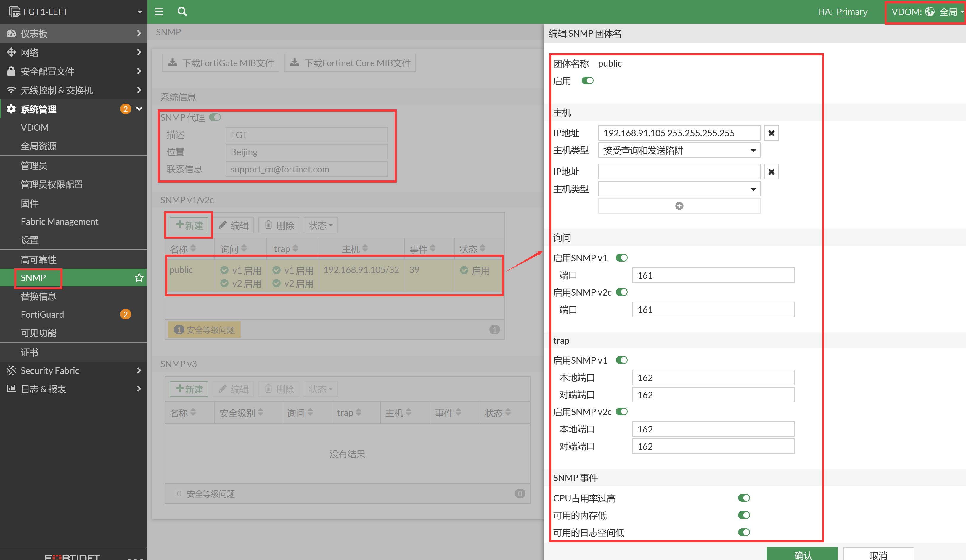The image size is (966, 560).
Task: Toggle CPU占用率过高 event switch
Action: point(744,498)
